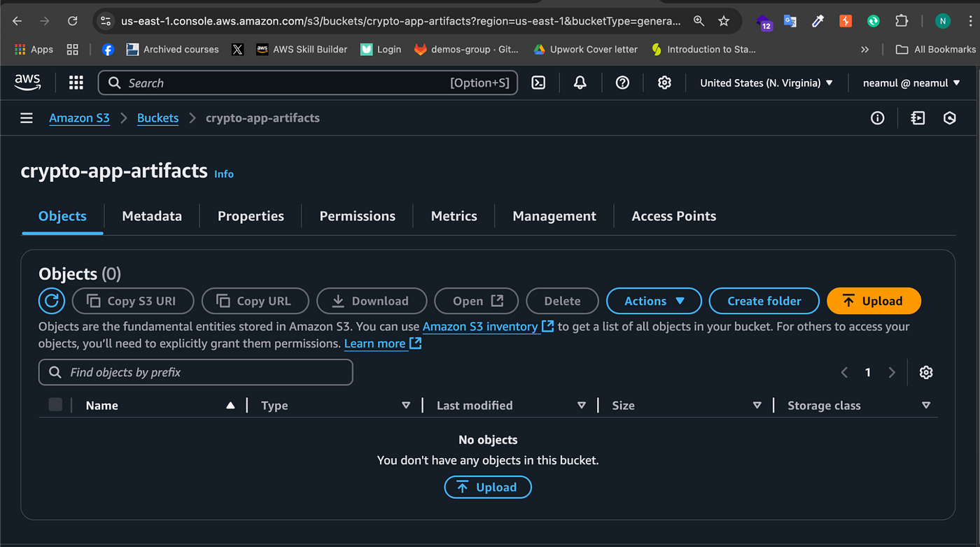
Task: Show more bookmarks chevron
Action: tap(865, 50)
